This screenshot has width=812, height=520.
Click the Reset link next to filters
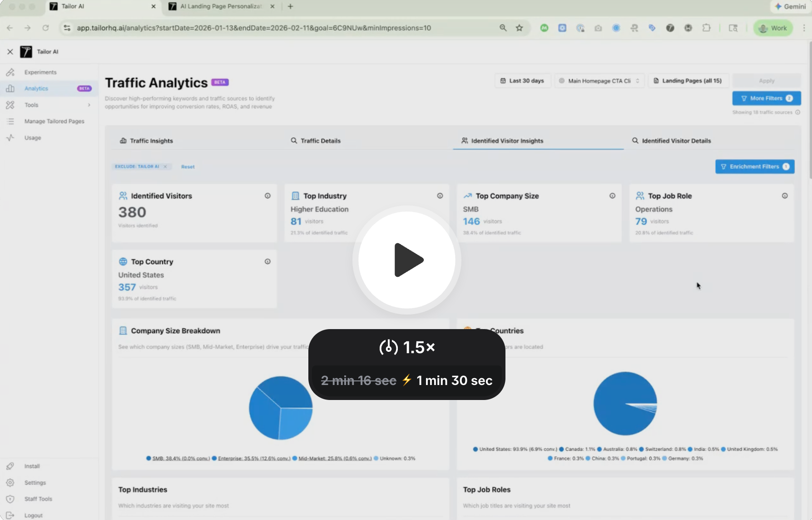pyautogui.click(x=188, y=166)
